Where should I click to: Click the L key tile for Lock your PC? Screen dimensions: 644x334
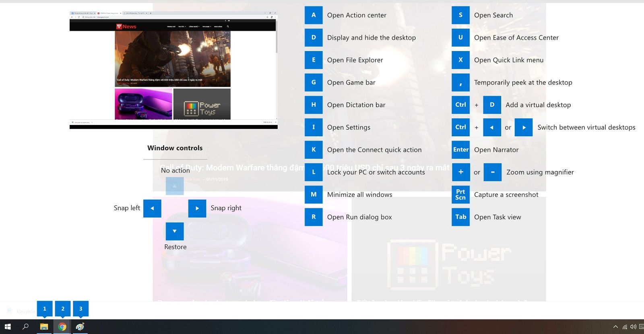pos(314,172)
